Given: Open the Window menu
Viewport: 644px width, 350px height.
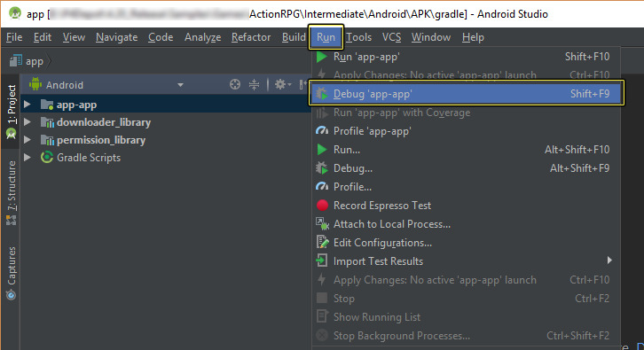Looking at the screenshot, I should (431, 37).
